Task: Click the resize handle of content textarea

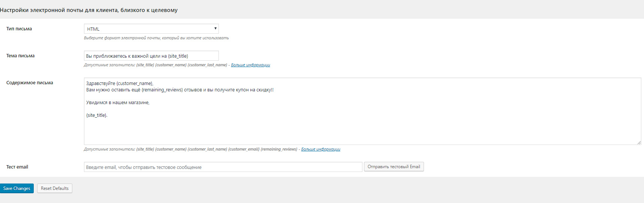Action: pyautogui.click(x=639, y=142)
